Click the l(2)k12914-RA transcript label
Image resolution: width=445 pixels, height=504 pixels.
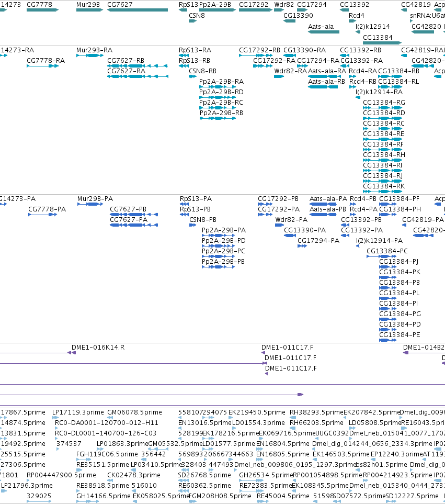click(x=379, y=92)
